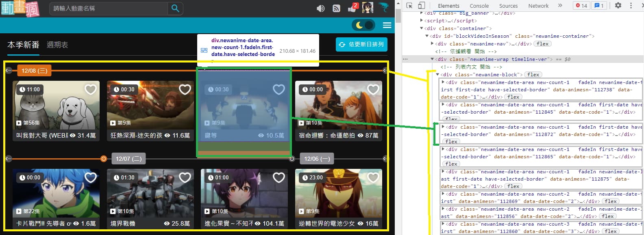Viewport: 644px width, 235px height.
Task: Open DevTools settings gear
Action: point(618,6)
